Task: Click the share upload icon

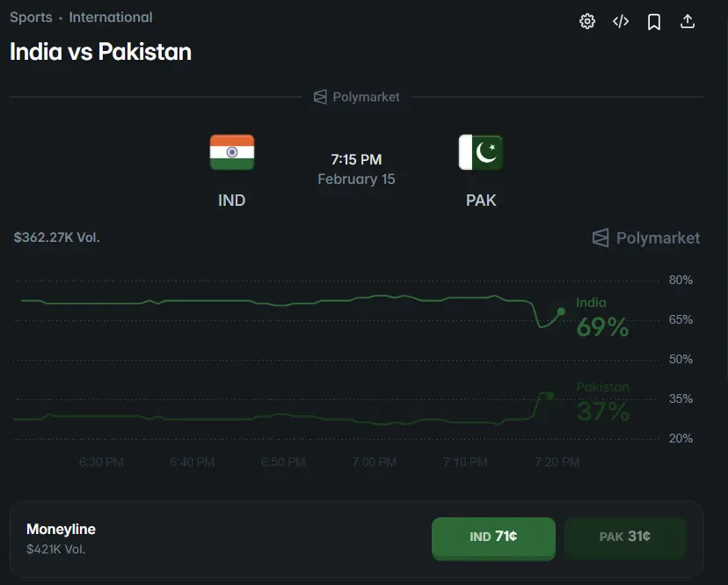Action: [x=688, y=22]
